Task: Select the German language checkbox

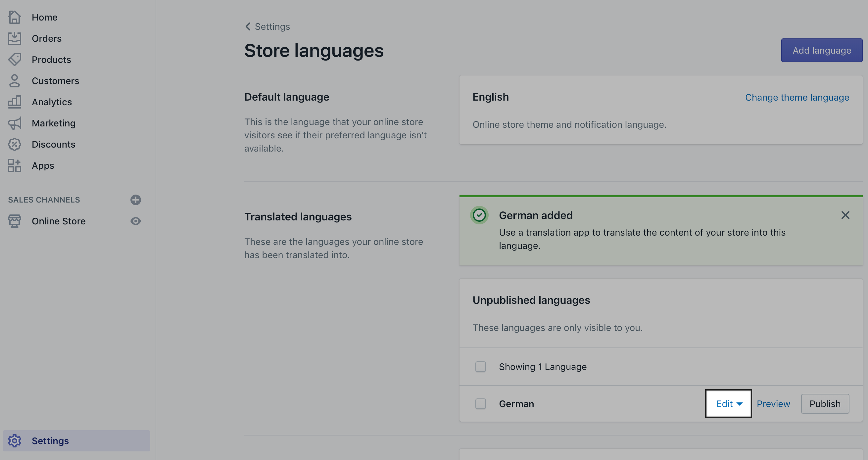Action: [480, 403]
